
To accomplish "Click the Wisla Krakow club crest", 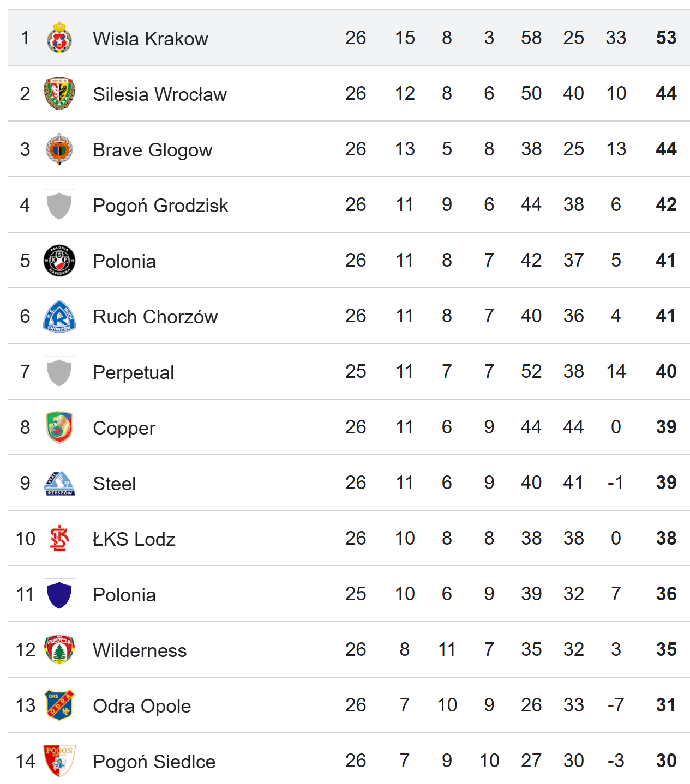I will (59, 38).
